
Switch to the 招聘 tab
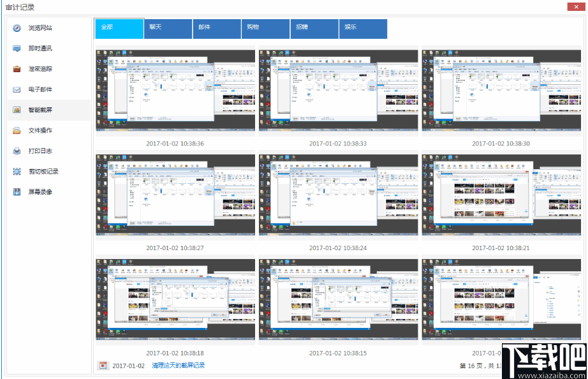(314, 29)
